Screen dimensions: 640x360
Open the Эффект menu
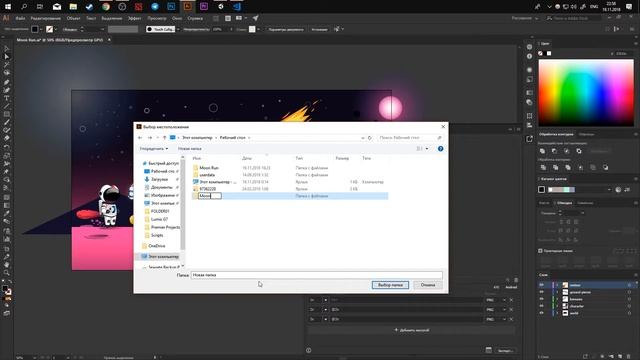(x=134, y=18)
